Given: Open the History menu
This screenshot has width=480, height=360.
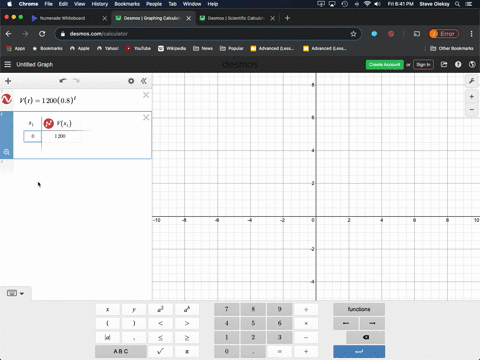Looking at the screenshot, I should tap(100, 4).
